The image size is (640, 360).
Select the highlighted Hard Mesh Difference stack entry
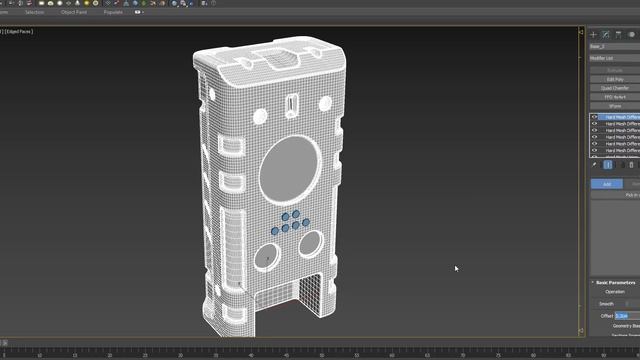[619, 117]
